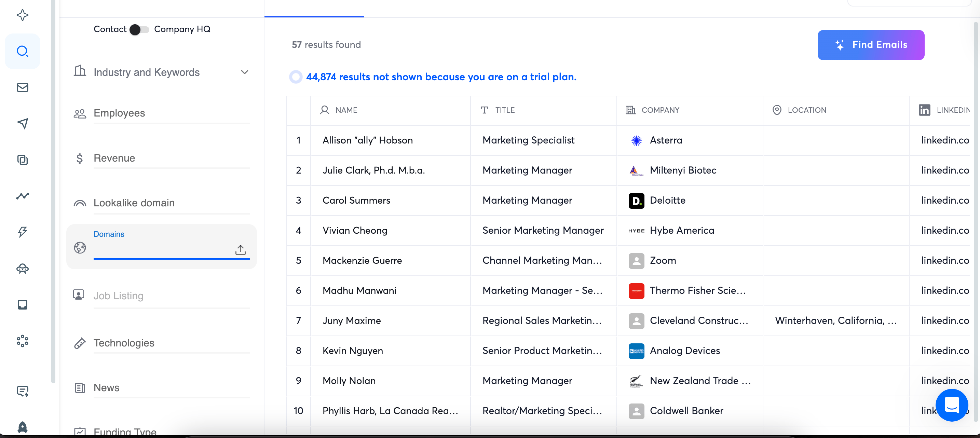Open the UFO icon in the sidebar

pyautogui.click(x=23, y=268)
